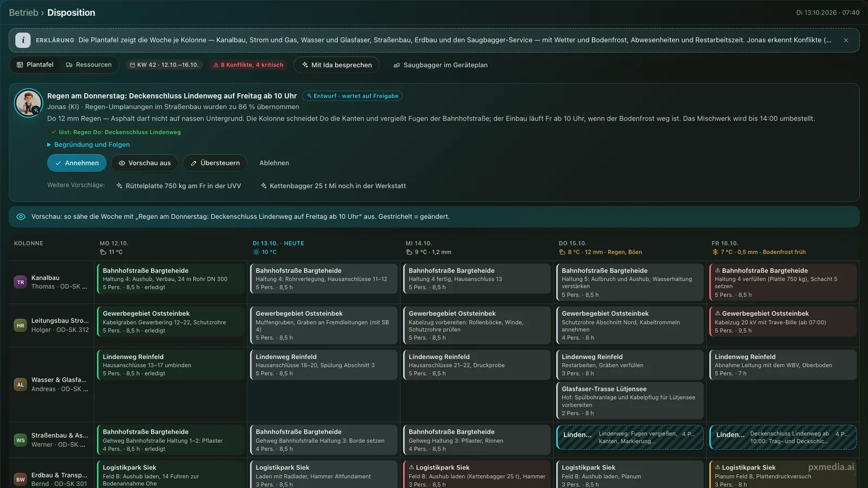Open Kanalbau Friday card Haltung 4 verfüllen
This screenshot has width=868, height=488.
coord(783,282)
